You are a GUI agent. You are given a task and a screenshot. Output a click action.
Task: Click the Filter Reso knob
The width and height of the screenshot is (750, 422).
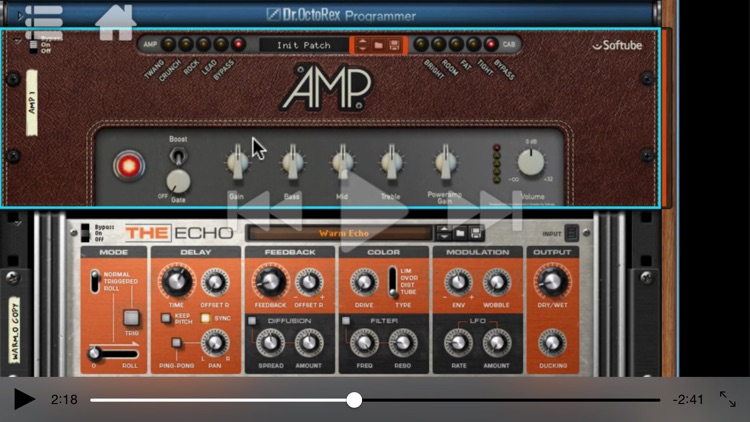point(403,343)
